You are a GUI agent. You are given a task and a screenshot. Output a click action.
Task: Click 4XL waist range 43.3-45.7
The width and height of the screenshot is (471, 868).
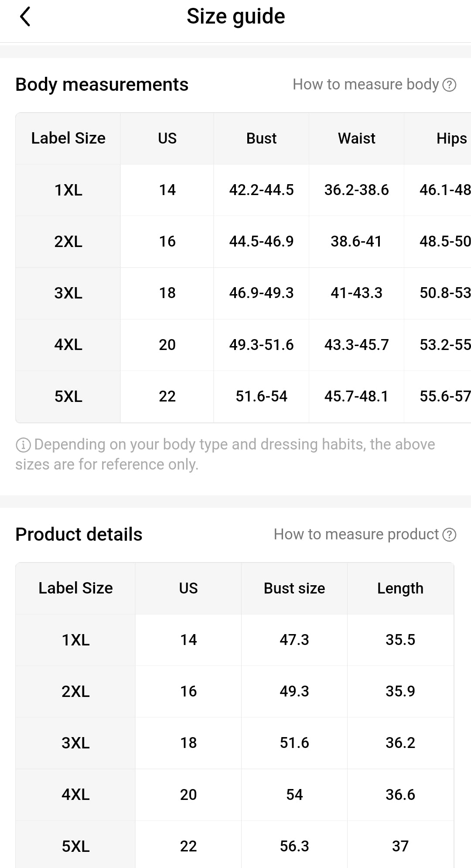coord(356,345)
